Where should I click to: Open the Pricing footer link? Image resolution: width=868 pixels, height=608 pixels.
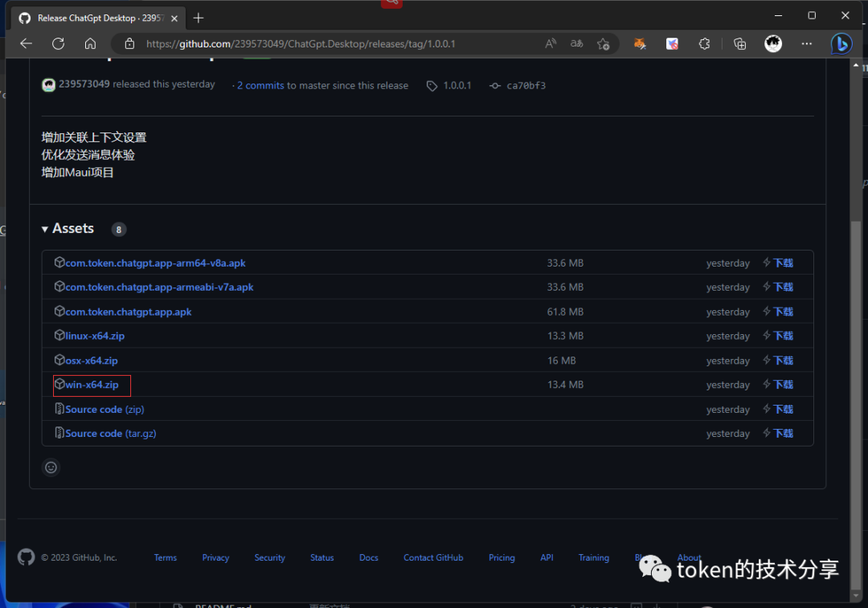coord(502,557)
